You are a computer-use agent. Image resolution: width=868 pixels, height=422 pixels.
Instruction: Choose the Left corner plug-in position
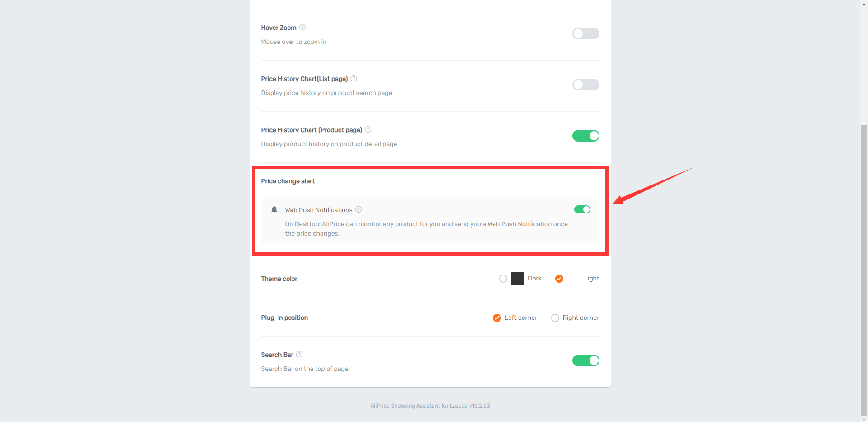496,318
